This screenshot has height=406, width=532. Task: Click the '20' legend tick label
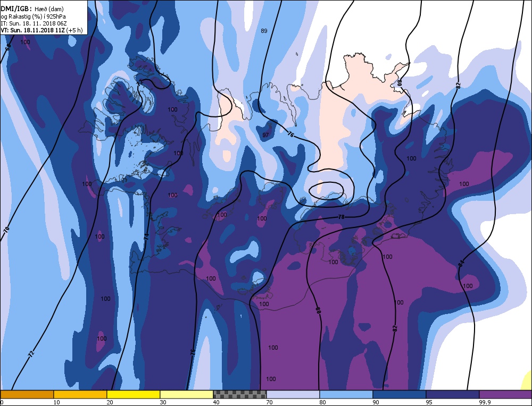110,402
